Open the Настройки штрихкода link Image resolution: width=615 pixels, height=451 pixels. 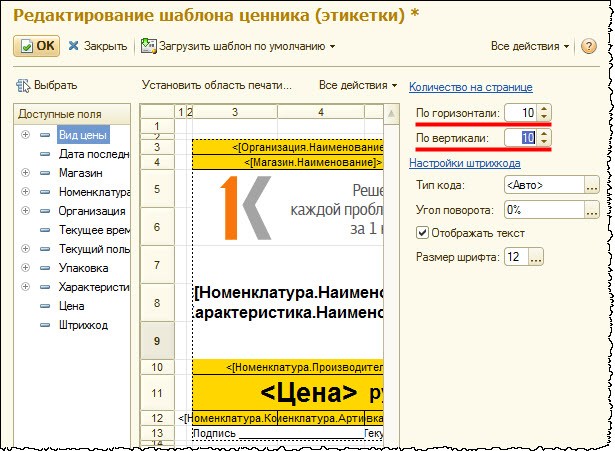[x=465, y=163]
